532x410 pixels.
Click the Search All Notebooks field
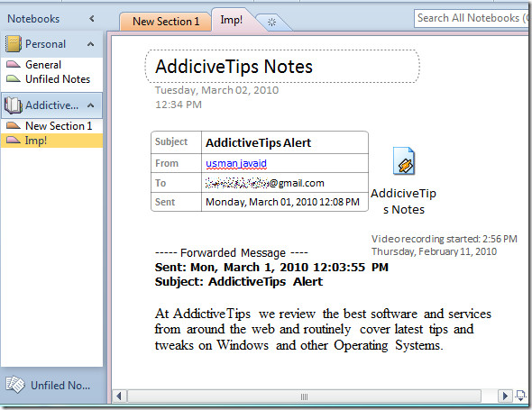472,18
